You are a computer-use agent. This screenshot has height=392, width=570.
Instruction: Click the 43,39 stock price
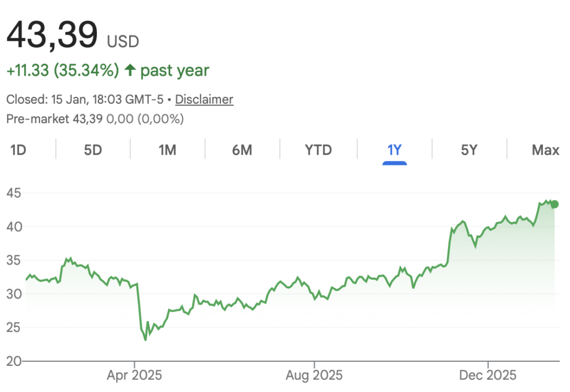click(52, 35)
